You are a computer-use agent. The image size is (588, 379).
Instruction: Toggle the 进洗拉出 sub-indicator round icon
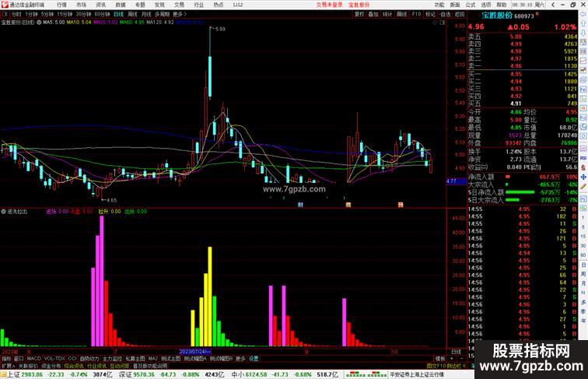tap(4, 212)
